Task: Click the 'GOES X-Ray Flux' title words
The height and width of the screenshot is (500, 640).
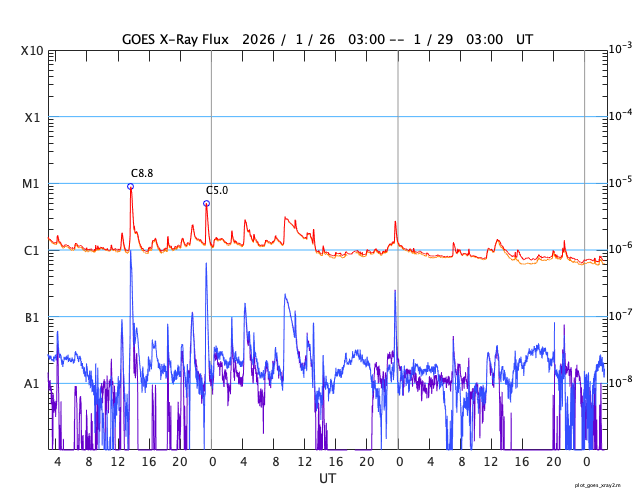Action: click(176, 40)
